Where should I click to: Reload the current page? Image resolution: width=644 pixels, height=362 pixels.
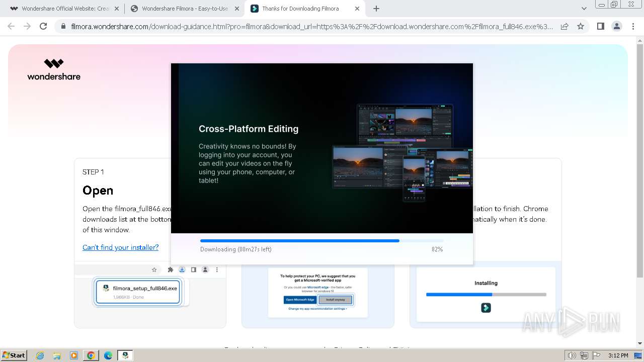click(x=43, y=26)
